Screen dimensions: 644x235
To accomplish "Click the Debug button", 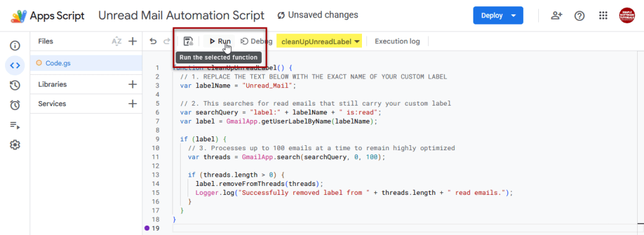I will coord(256,41).
